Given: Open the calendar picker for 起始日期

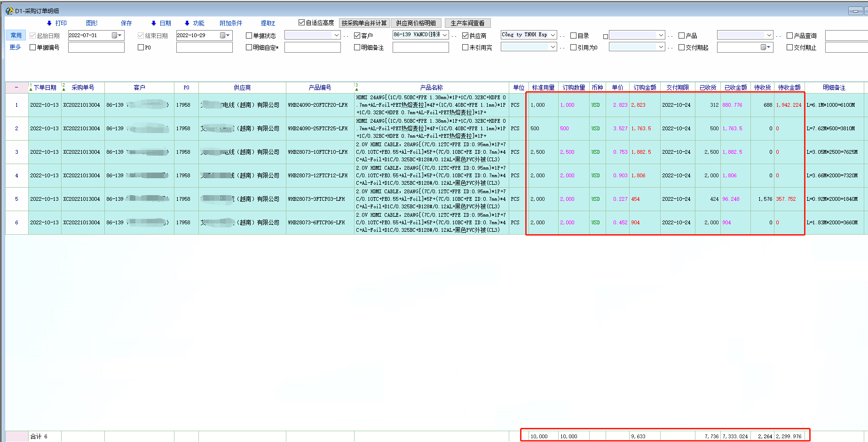Looking at the screenshot, I should 117,35.
